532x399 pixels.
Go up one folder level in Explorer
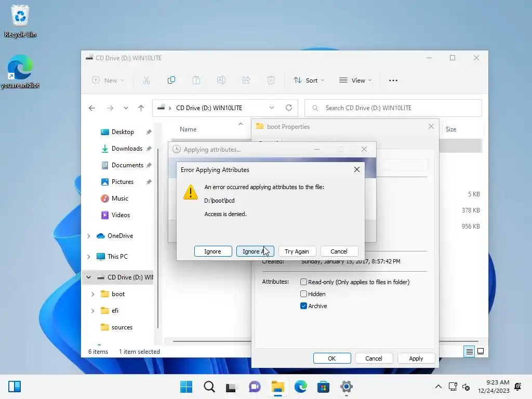coord(141,108)
